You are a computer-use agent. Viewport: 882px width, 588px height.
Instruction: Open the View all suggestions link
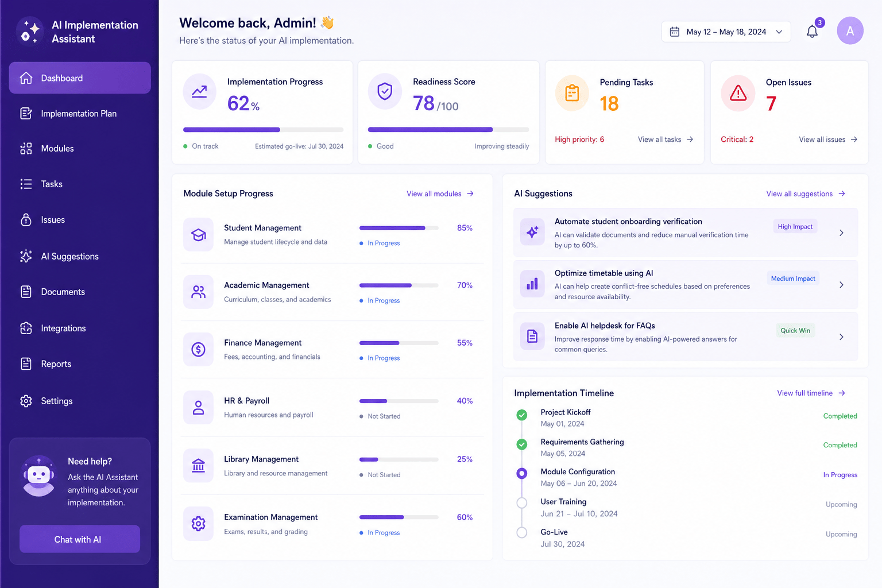(x=806, y=194)
